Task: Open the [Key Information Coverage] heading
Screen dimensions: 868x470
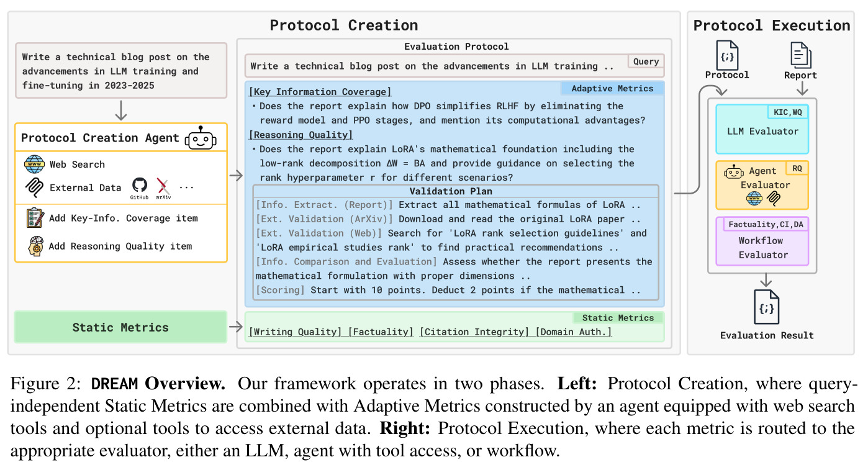Action: 320,92
